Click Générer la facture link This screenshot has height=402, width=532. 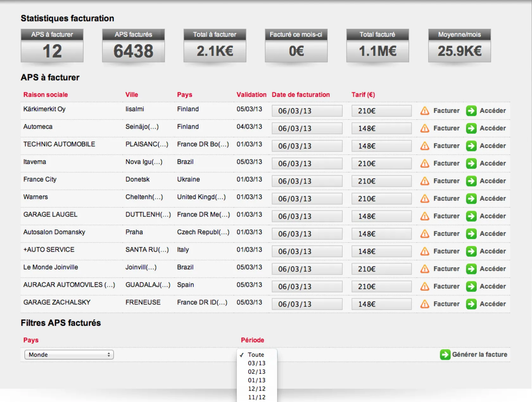point(479,354)
